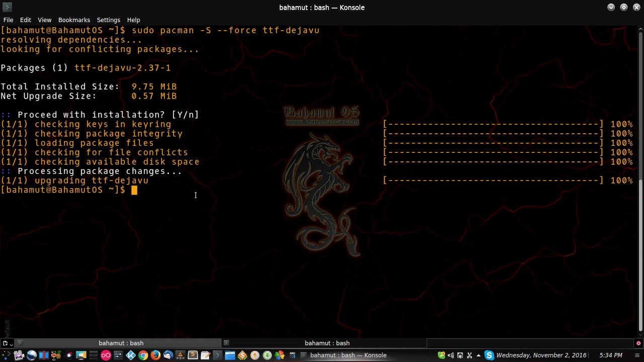Image resolution: width=644 pixels, height=362 pixels.
Task: Expand hidden system tray icons arrow
Action: click(478, 355)
